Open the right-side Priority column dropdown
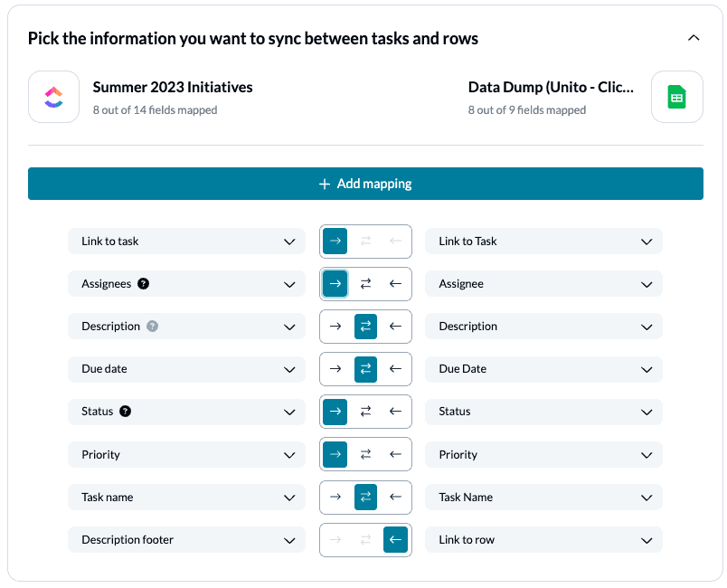 543,454
